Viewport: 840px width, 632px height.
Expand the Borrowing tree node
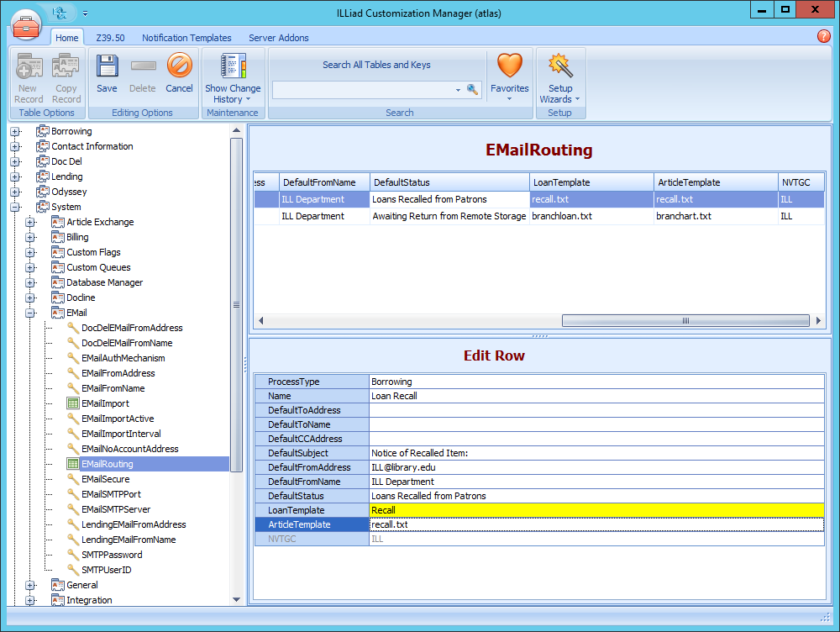coord(15,130)
